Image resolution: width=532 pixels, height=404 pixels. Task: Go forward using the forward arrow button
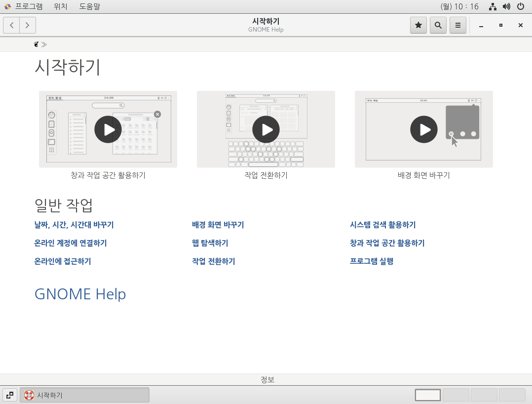coord(28,25)
